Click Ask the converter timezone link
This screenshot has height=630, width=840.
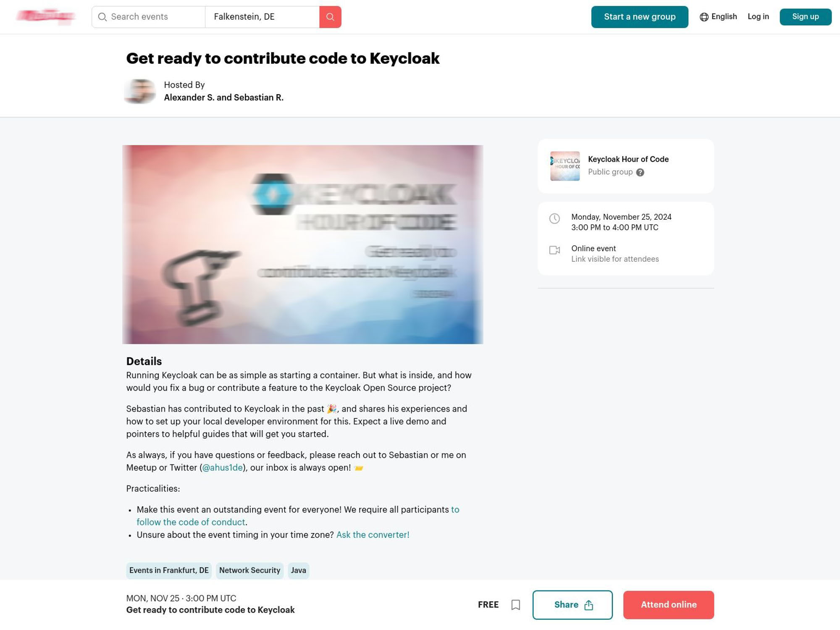[x=373, y=535]
